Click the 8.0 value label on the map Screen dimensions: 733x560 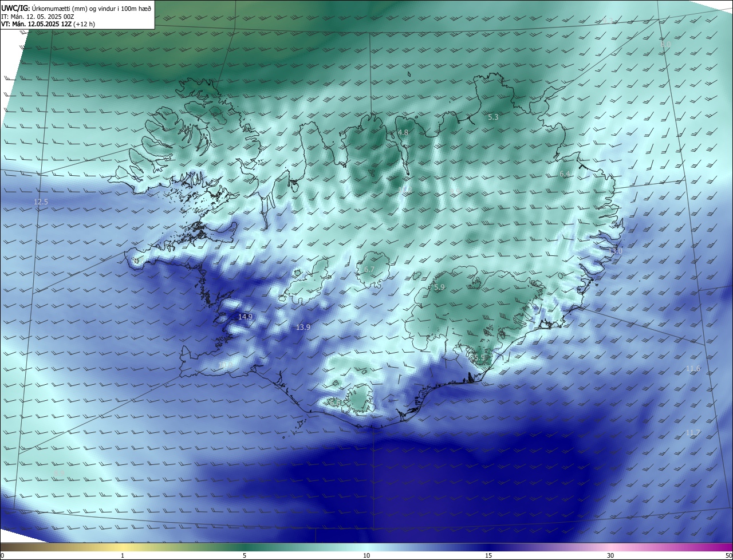[x=665, y=44]
